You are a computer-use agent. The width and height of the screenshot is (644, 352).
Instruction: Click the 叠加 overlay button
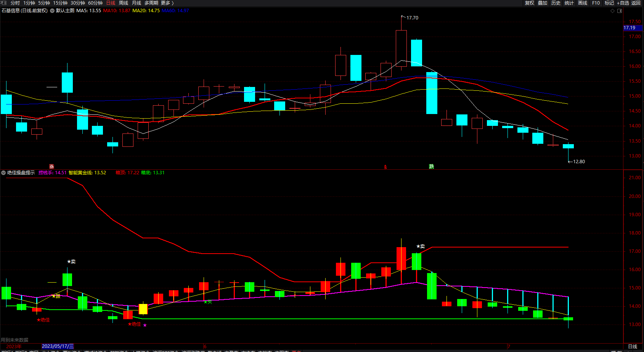[x=543, y=3]
